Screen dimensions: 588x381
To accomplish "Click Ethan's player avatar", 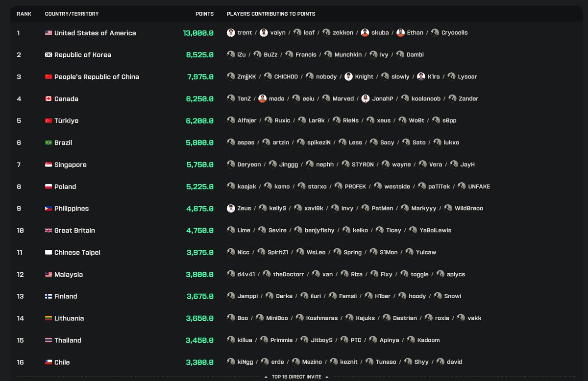I will pos(400,33).
